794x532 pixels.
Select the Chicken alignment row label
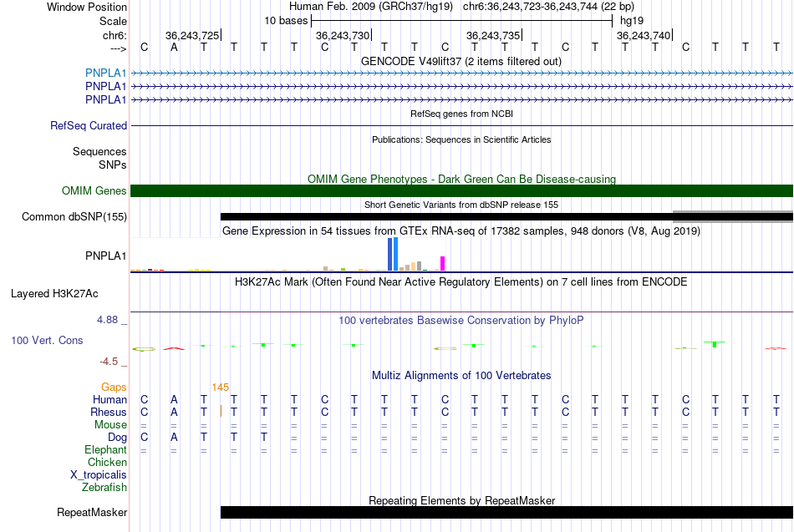coord(107,462)
